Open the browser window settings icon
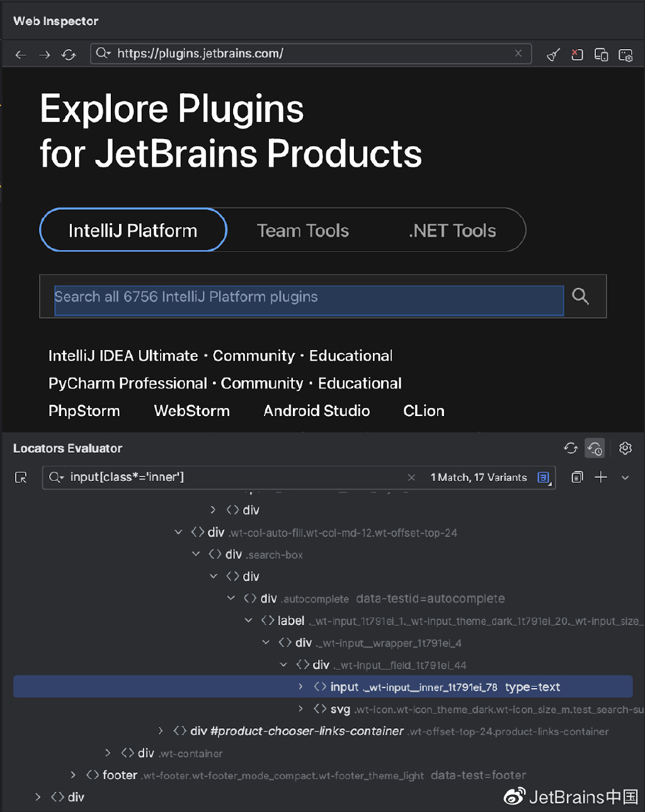The width and height of the screenshot is (645, 812). pyautogui.click(x=625, y=55)
